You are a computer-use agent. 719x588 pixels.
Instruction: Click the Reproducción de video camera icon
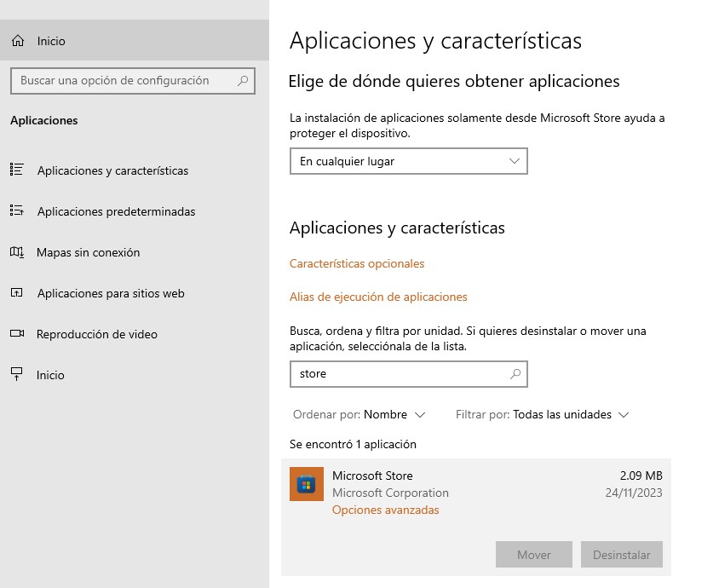[x=17, y=333]
